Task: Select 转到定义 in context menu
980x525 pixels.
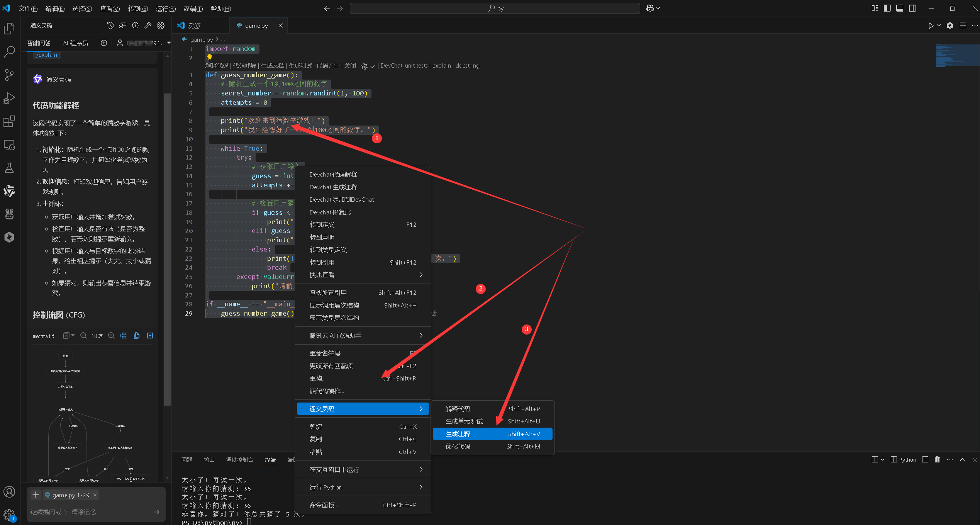Action: tap(363, 224)
